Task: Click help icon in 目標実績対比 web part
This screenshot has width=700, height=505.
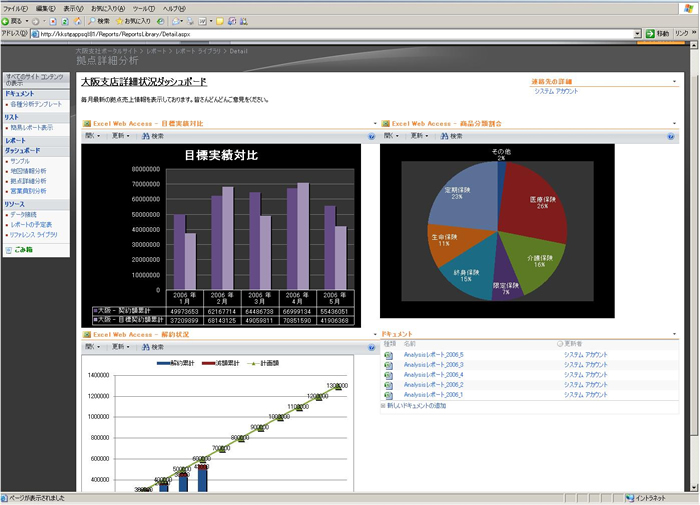Action: coord(371,136)
